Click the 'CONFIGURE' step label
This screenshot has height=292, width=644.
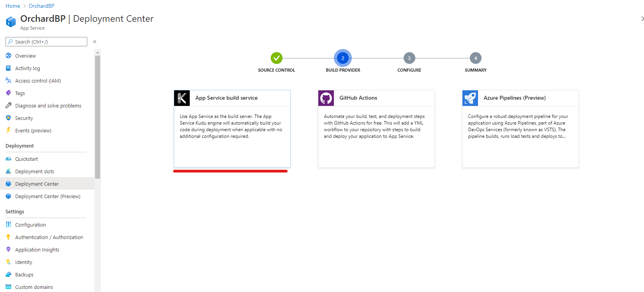pyautogui.click(x=409, y=70)
